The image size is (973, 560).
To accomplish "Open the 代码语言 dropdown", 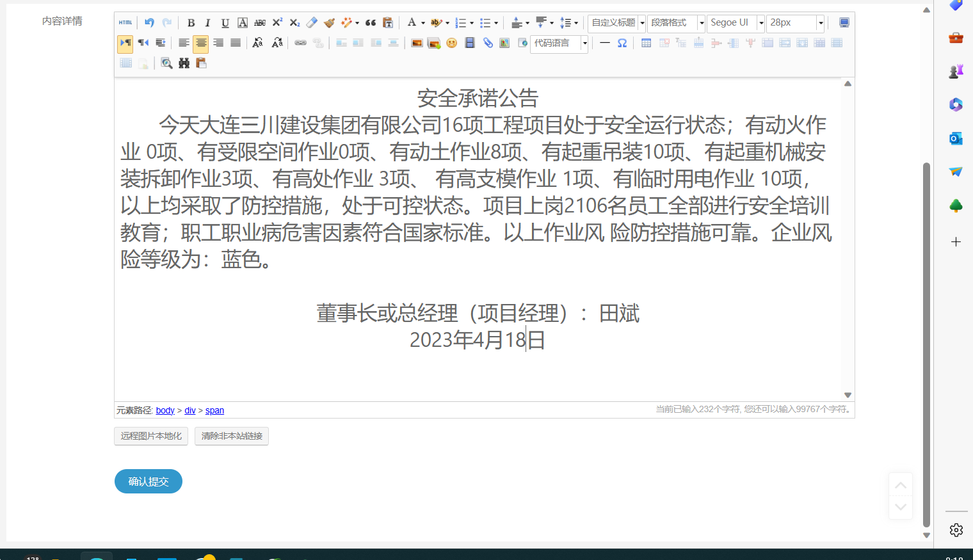I will (559, 43).
